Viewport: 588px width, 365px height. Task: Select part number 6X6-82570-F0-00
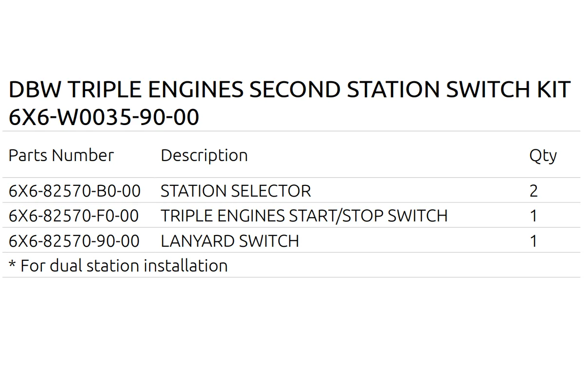73,216
